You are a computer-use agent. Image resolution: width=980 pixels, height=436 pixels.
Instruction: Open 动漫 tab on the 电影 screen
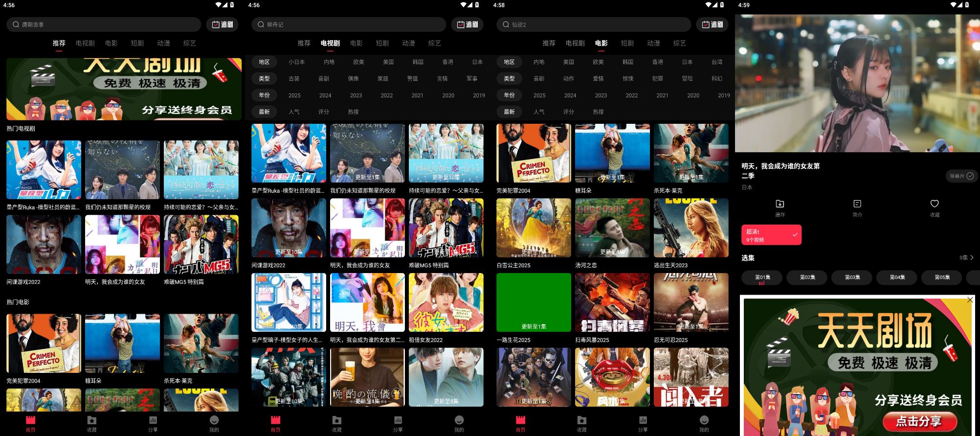click(654, 43)
